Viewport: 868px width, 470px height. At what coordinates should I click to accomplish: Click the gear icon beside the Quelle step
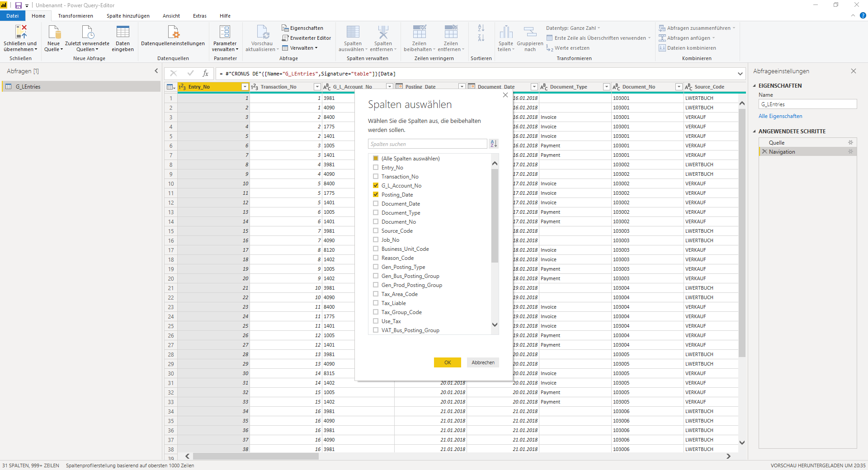(850, 142)
